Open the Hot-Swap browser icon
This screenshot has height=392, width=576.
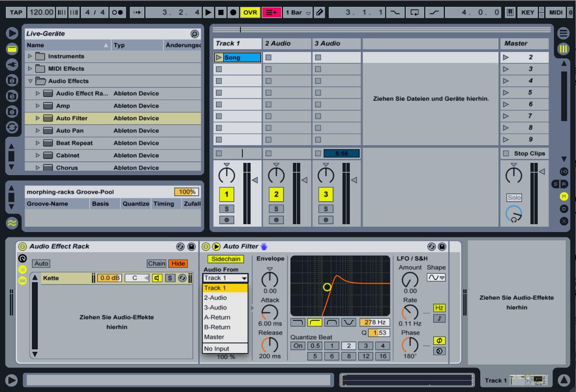click(12, 128)
